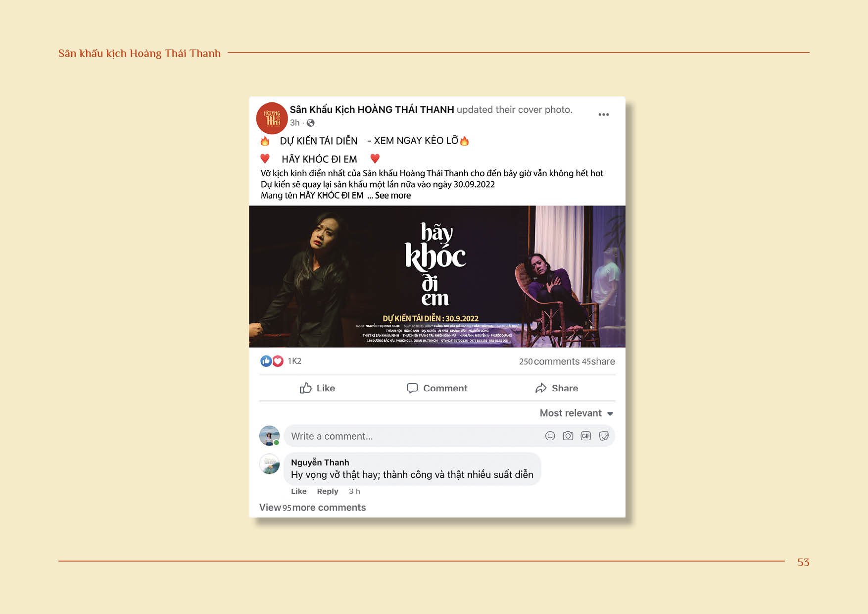The width and height of the screenshot is (868, 614).
Task: Attach a photo using the camera icon
Action: point(568,436)
